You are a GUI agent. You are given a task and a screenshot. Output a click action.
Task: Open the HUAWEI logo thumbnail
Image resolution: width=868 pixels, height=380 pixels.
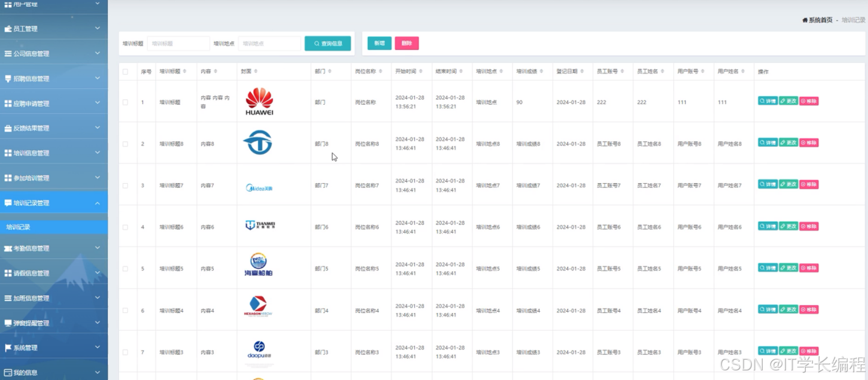pyautogui.click(x=259, y=101)
